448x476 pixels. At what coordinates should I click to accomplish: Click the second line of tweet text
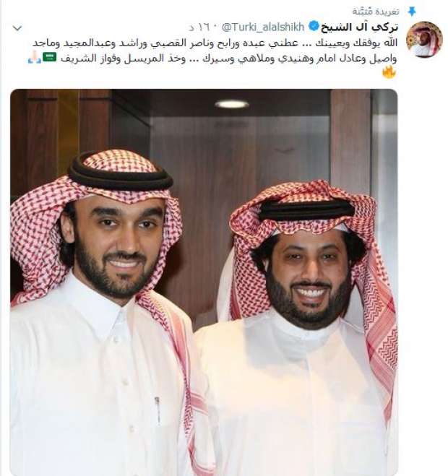pos(229,59)
